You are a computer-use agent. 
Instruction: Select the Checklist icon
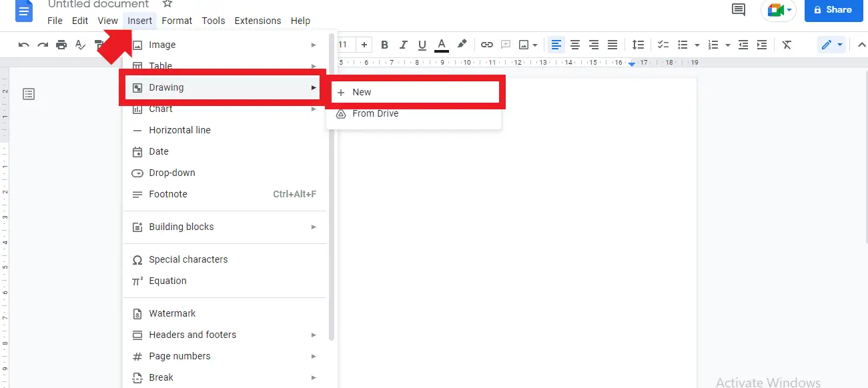pyautogui.click(x=663, y=45)
